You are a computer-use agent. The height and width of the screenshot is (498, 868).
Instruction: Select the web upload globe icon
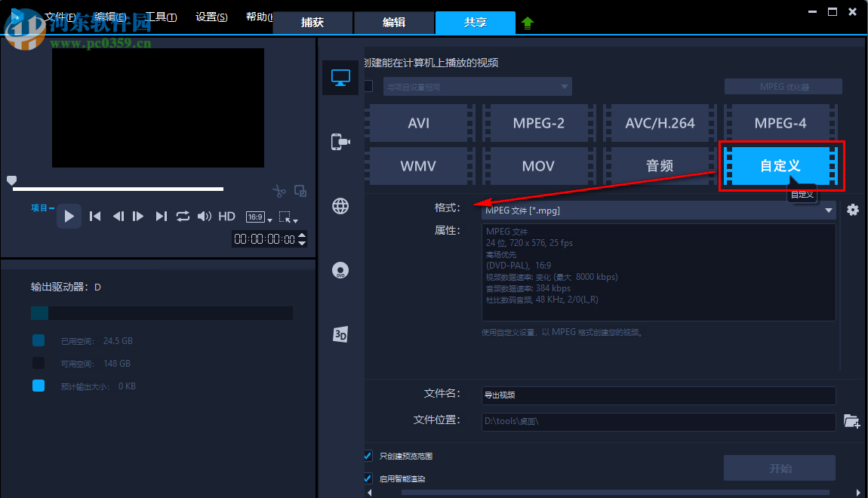[x=340, y=205]
